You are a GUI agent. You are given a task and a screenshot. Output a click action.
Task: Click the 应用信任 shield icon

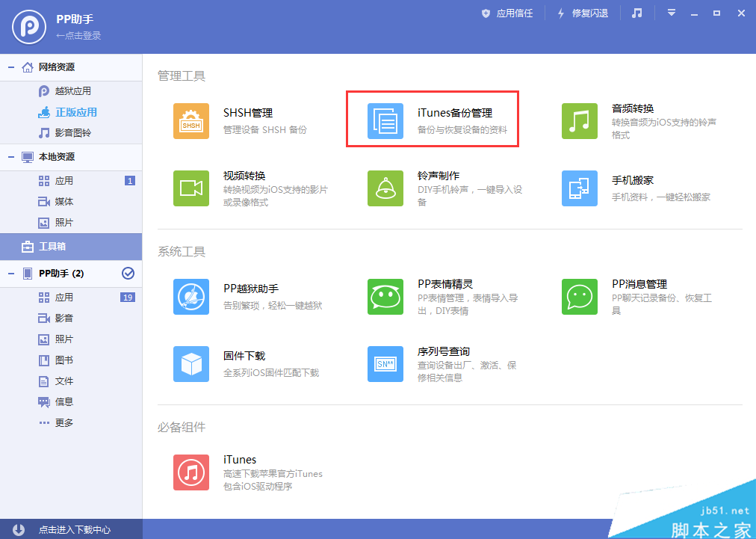(x=486, y=13)
